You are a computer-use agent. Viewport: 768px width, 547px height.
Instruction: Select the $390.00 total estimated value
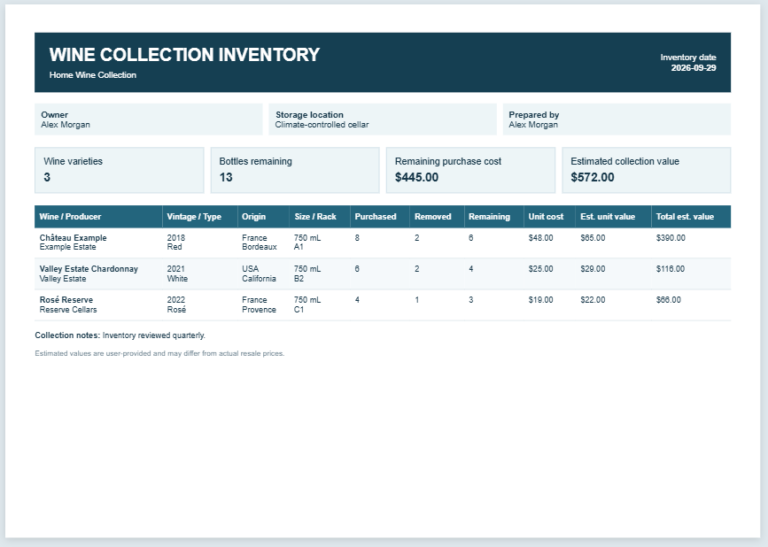tap(671, 238)
